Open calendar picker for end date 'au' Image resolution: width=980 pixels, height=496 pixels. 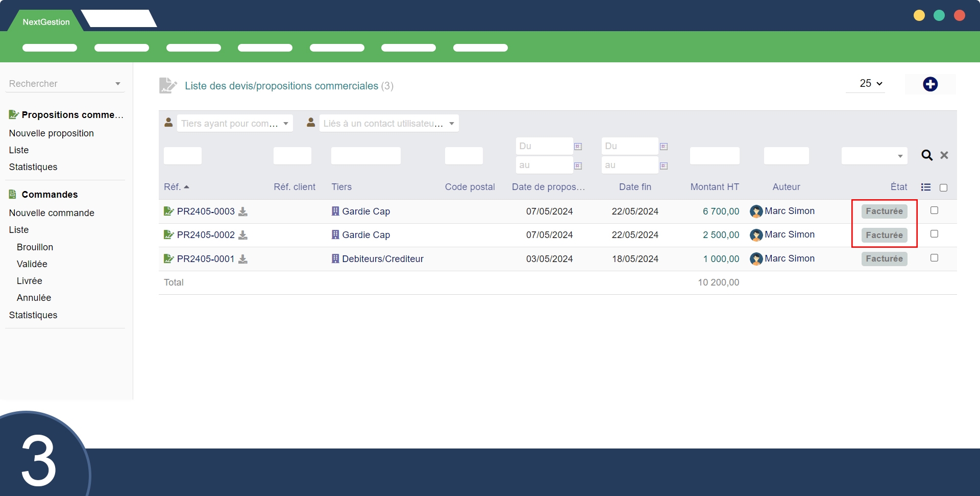tap(664, 166)
